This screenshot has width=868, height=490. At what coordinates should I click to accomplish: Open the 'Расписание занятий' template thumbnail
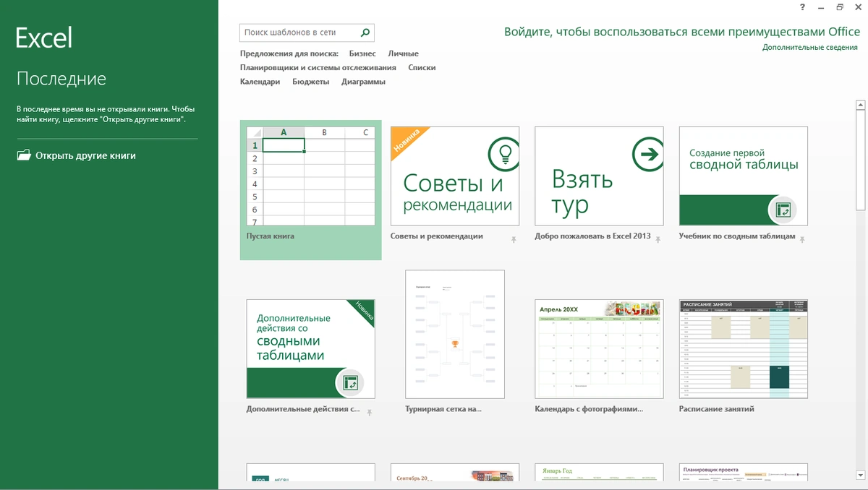744,349
